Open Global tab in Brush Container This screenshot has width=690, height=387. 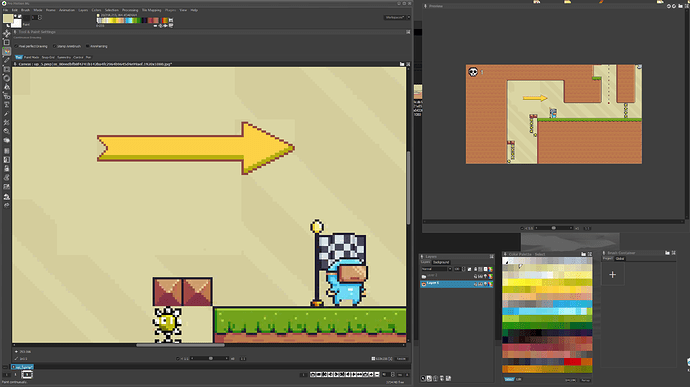coord(620,259)
